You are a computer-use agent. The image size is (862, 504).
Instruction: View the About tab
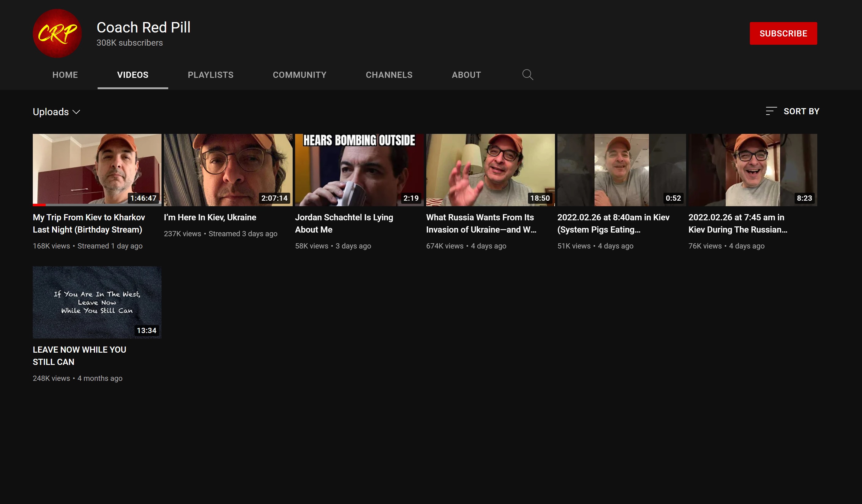pyautogui.click(x=467, y=75)
